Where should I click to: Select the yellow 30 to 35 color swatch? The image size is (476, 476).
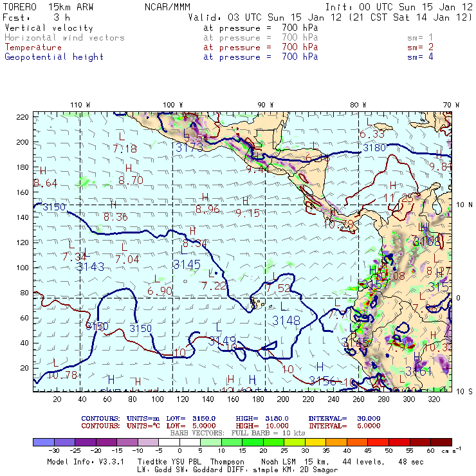(316, 442)
